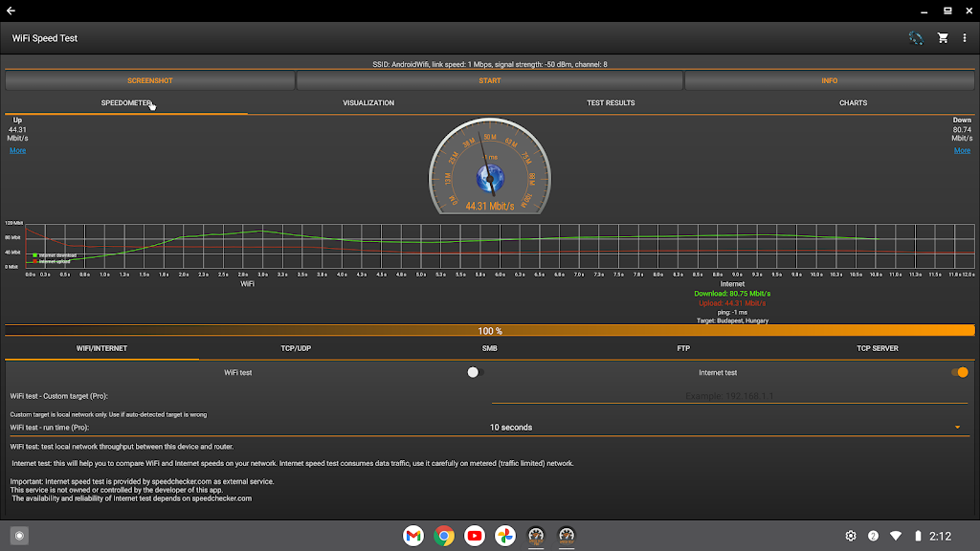Click the 100% progress bar

coord(490,331)
